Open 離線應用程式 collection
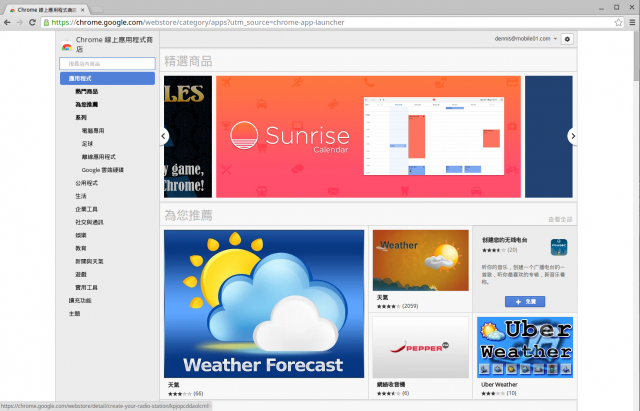Image resolution: width=640 pixels, height=411 pixels. [98, 157]
